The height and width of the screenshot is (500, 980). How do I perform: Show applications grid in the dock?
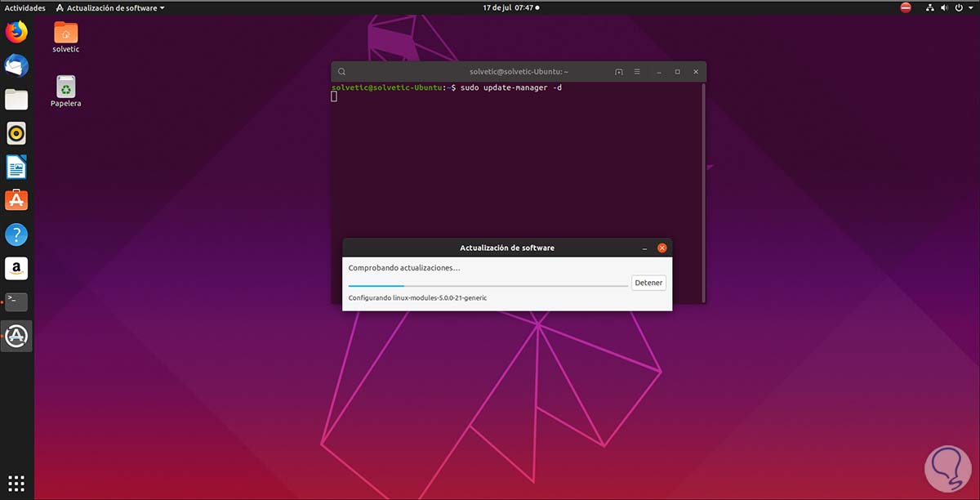(x=16, y=482)
